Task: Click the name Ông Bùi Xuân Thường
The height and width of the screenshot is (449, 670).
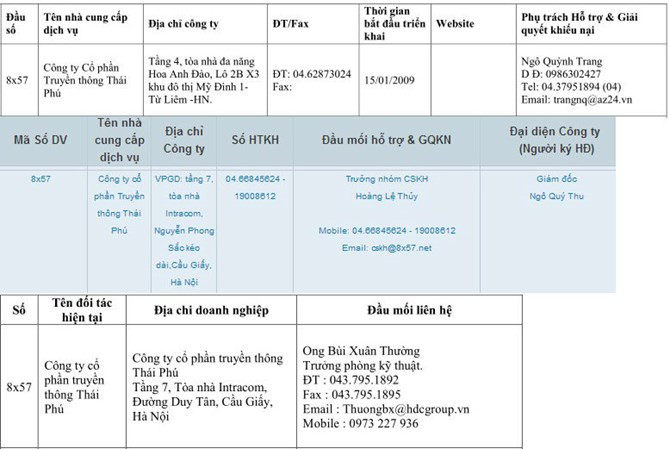Action: click(361, 351)
